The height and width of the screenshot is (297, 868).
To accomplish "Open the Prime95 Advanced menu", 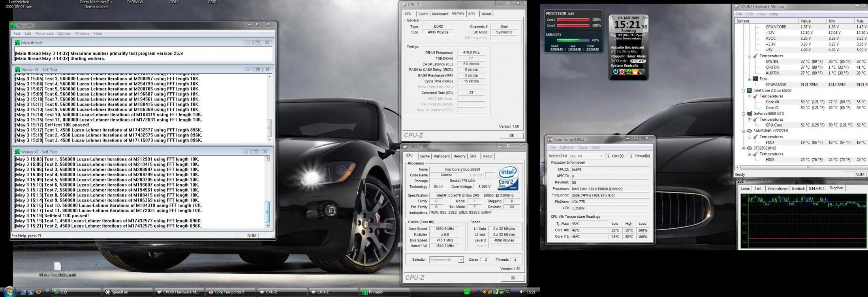I will point(44,34).
